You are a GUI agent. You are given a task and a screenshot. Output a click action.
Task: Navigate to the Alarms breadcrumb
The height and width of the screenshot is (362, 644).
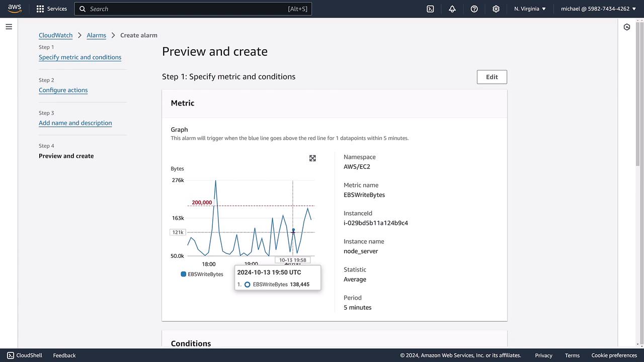[x=96, y=35]
